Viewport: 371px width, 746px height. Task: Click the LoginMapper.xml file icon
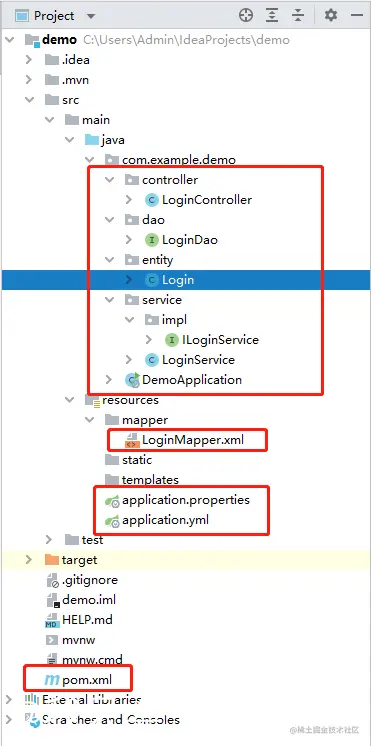(x=131, y=440)
